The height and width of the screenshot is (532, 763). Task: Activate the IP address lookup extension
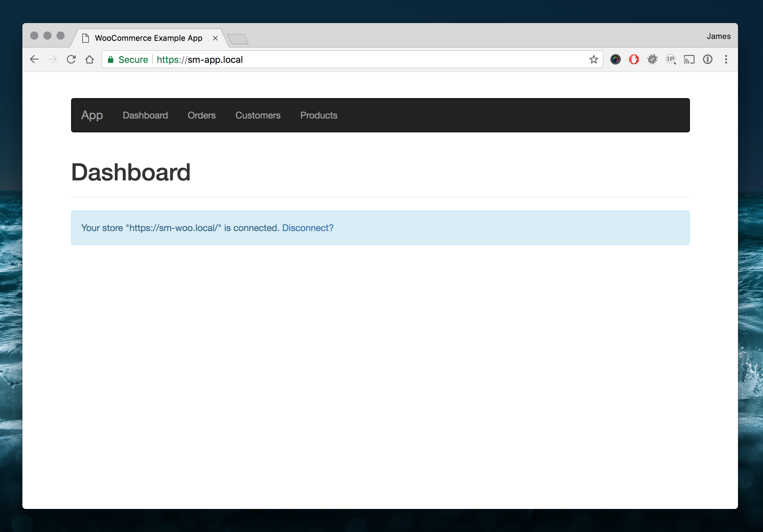coord(671,59)
